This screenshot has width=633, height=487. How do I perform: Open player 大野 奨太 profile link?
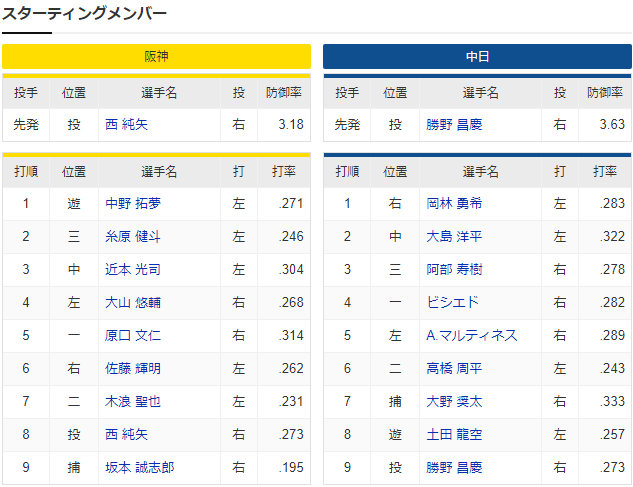coord(454,401)
